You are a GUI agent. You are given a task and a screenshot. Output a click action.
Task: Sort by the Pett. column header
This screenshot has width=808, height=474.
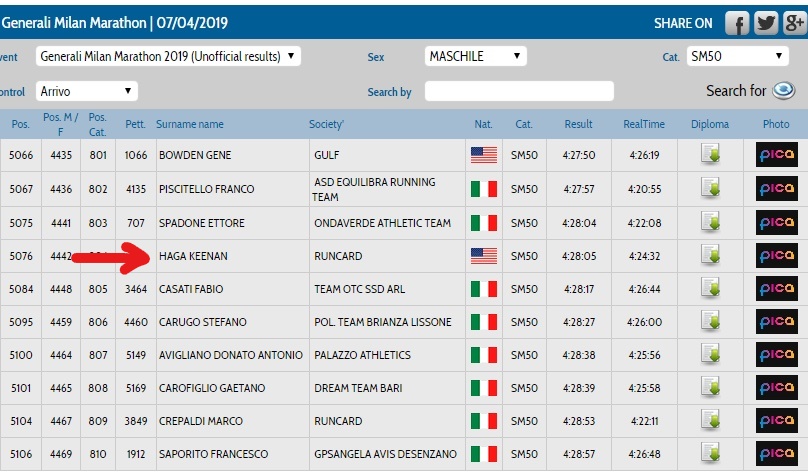[x=136, y=124]
